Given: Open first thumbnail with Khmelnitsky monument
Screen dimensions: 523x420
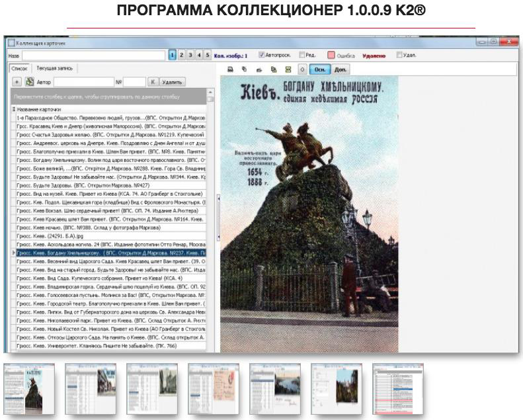Looking at the screenshot, I should (29, 389).
